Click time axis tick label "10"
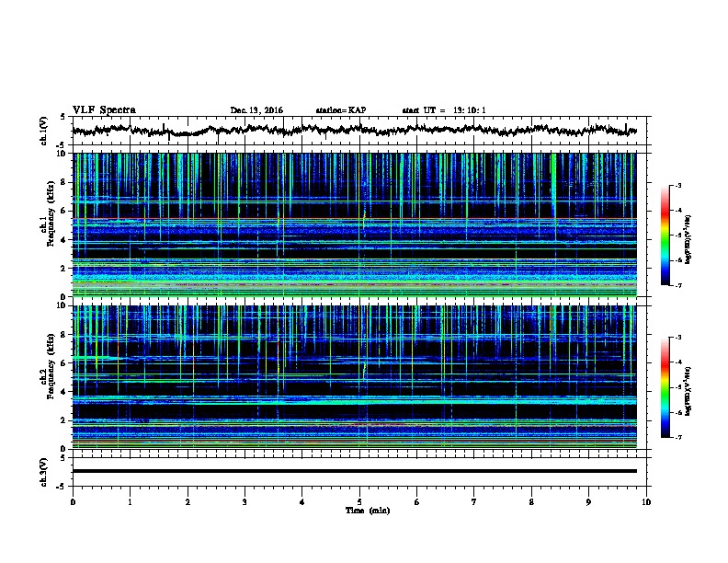Screen dimensions: 728x563 tap(646, 502)
